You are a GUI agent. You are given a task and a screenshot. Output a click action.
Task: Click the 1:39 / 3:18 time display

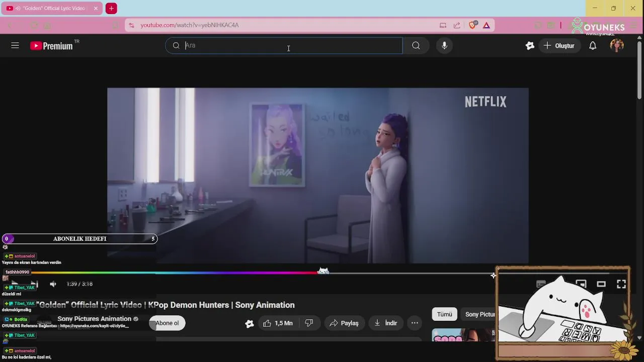click(79, 284)
